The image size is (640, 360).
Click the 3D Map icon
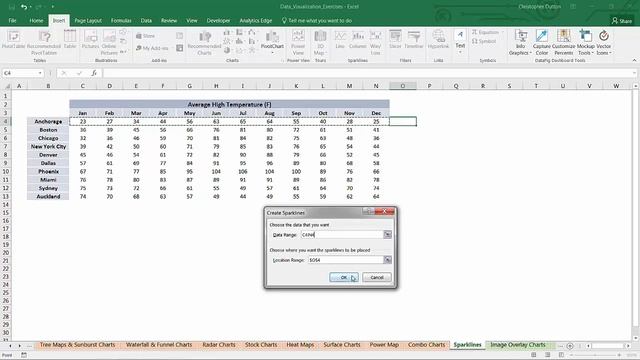pos(320,42)
